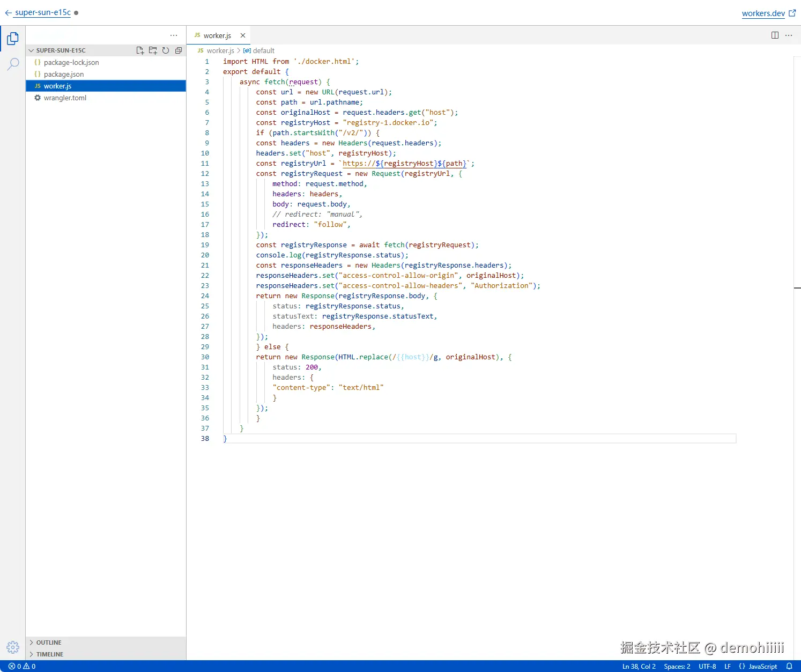Click line number 19 in the gutter
801x672 pixels.
coord(205,245)
